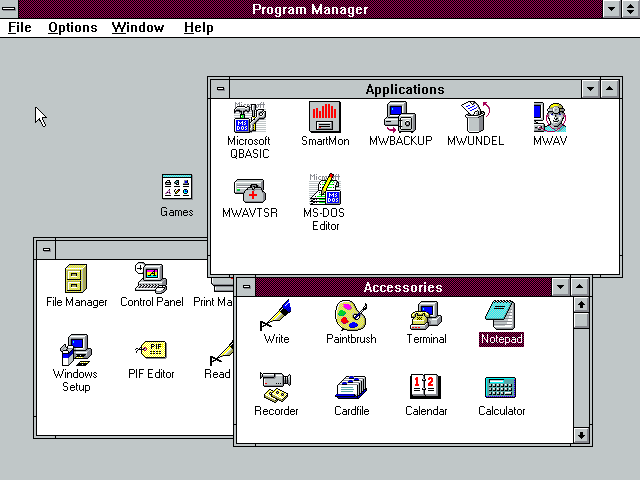Minimize the Accessories group window

click(560, 287)
